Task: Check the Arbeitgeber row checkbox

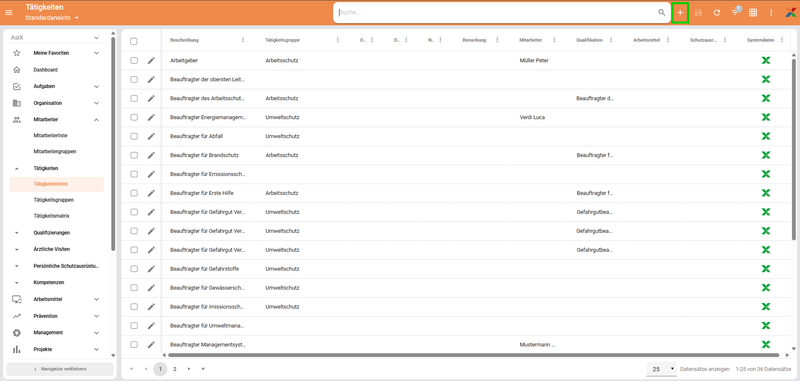Action: point(134,61)
